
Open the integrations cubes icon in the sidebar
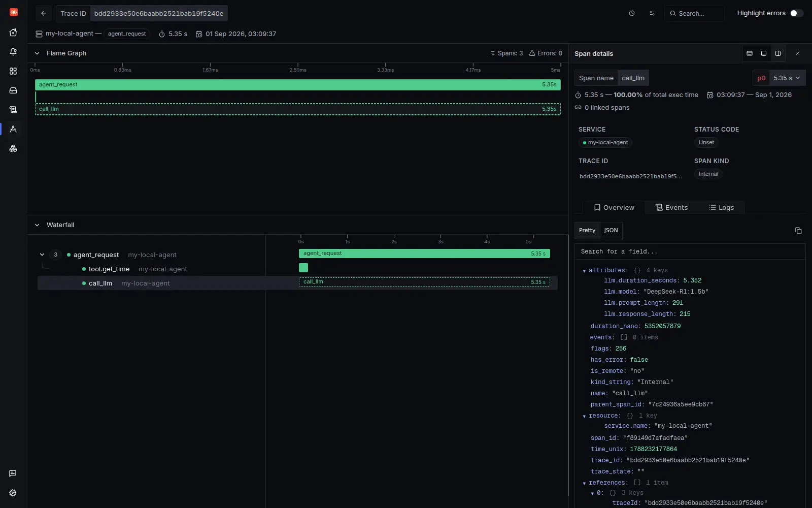point(13,148)
